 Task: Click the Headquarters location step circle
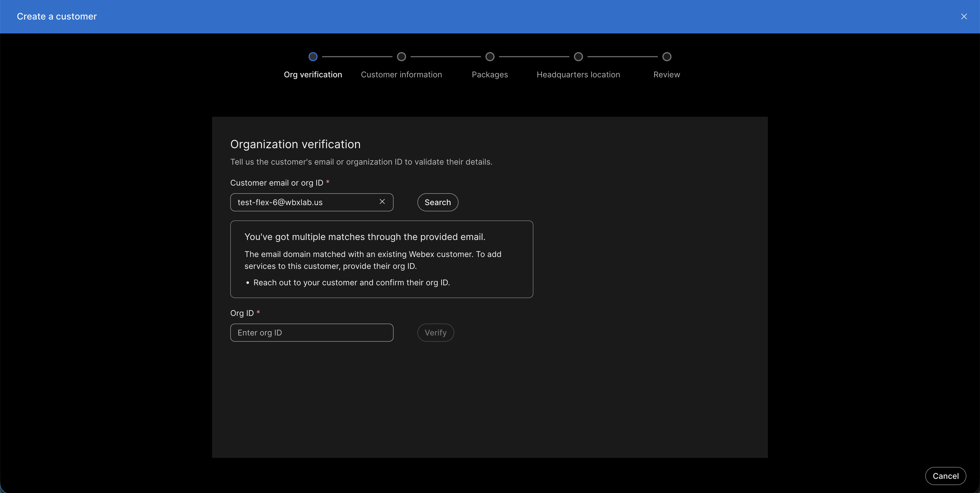578,57
